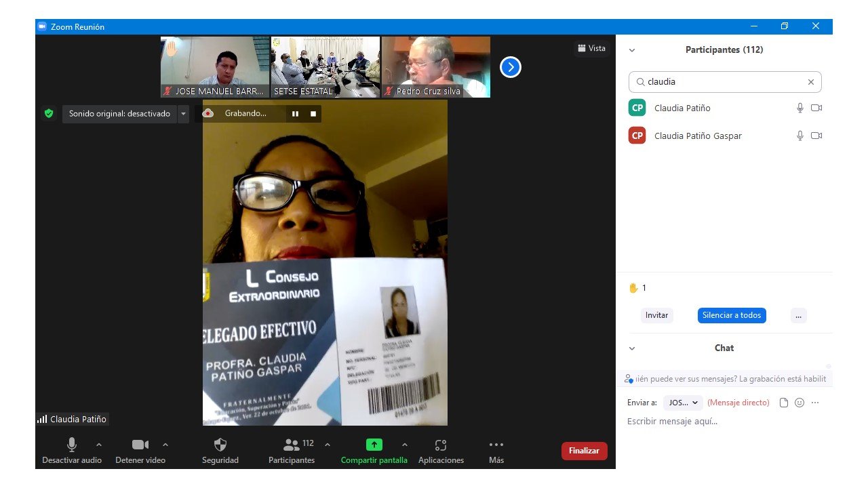Click the raised hand counter icon

[x=633, y=287]
